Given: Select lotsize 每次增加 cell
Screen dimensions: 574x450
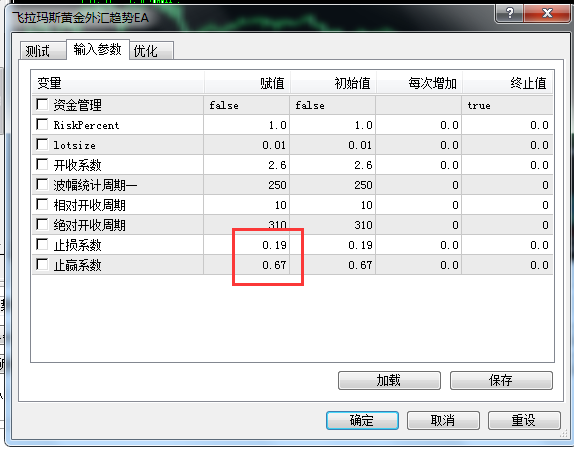Looking at the screenshot, I should point(418,145).
